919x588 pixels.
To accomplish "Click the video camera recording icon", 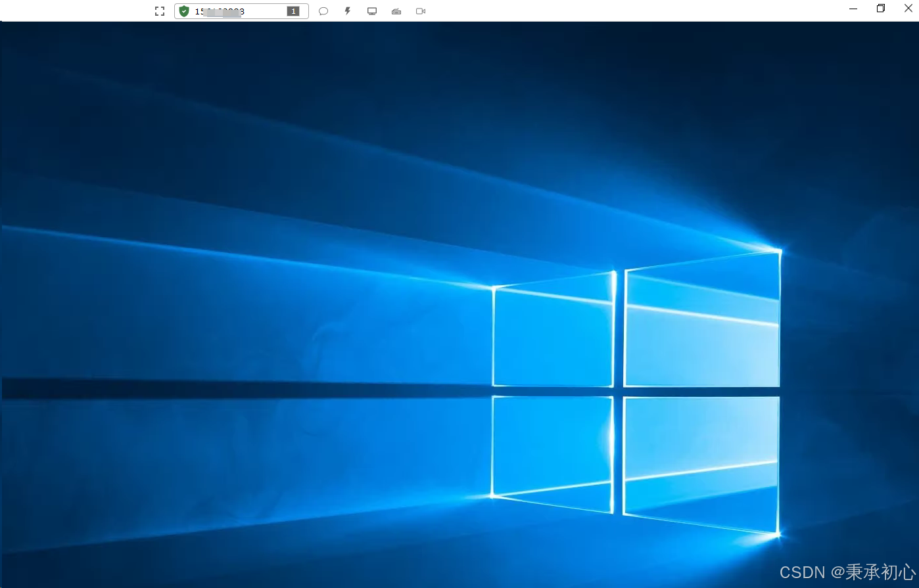I will point(421,11).
